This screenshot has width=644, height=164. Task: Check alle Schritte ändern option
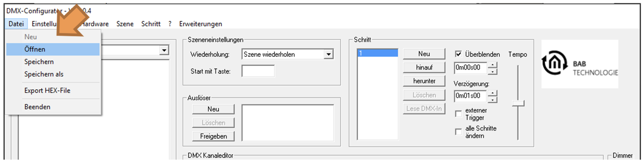458,132
